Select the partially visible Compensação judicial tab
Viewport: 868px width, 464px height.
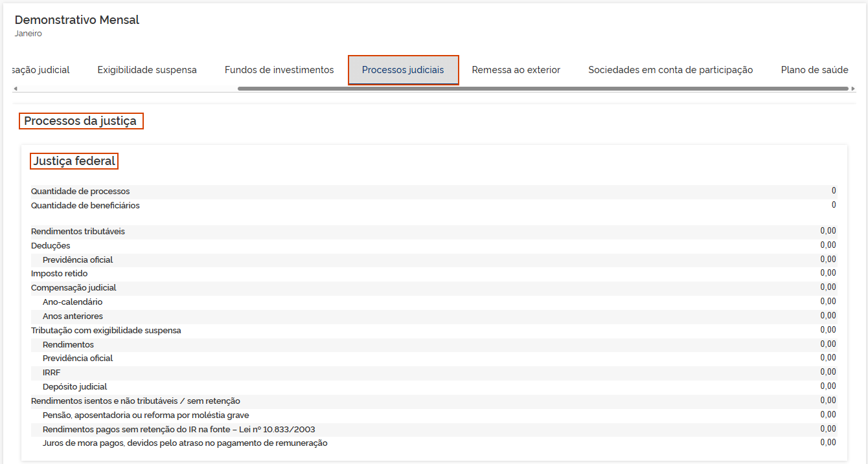(x=41, y=70)
